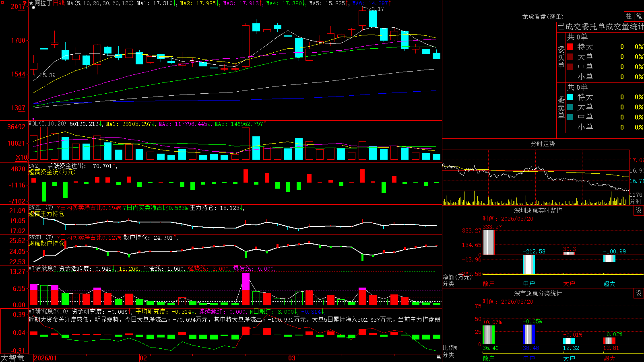
Task: Switch to 柱 bar display mode
Action: coord(629,16)
